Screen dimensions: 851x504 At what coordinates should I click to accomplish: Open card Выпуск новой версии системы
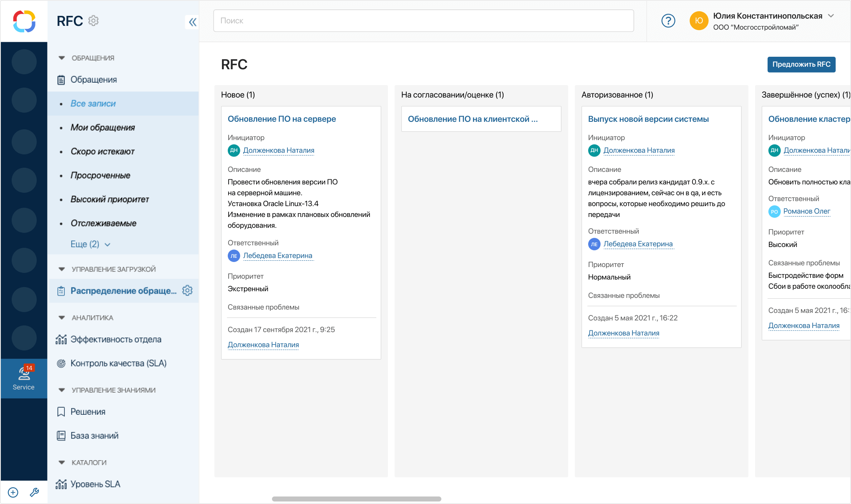point(648,119)
